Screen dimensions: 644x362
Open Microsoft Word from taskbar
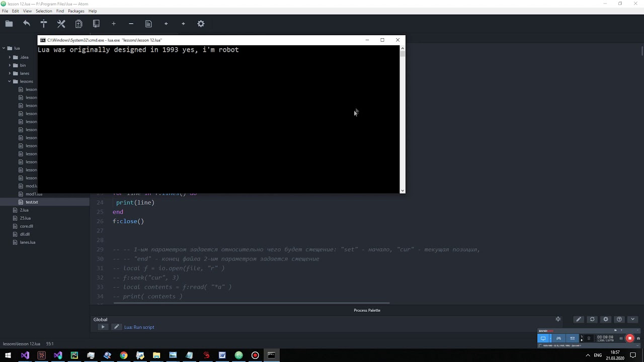point(222,355)
